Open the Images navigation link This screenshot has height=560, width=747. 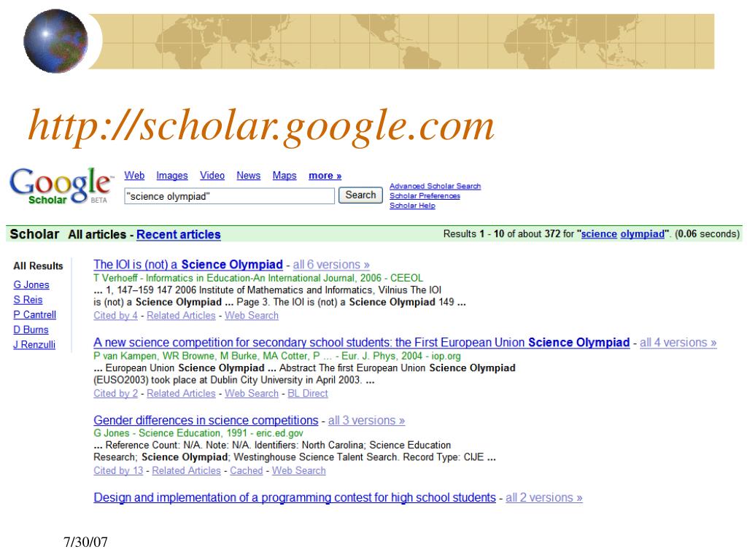(x=172, y=176)
